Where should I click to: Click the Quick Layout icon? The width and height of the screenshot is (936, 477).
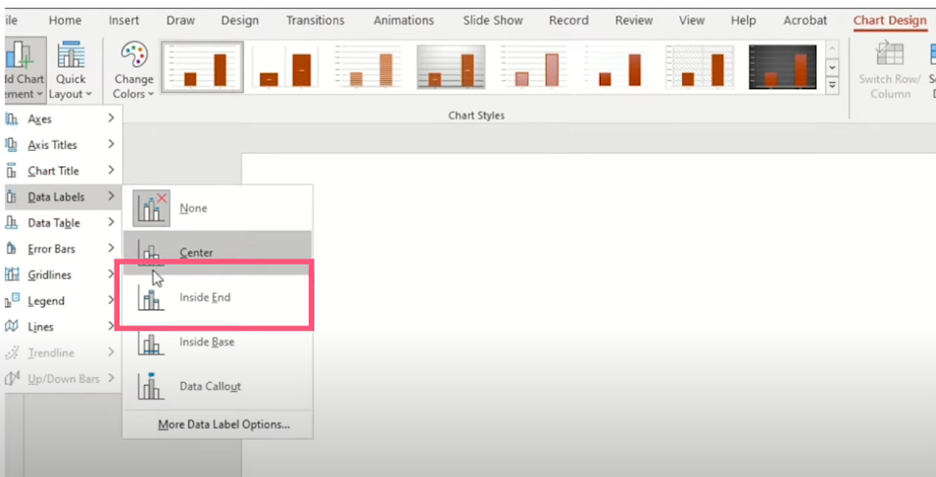[71, 56]
